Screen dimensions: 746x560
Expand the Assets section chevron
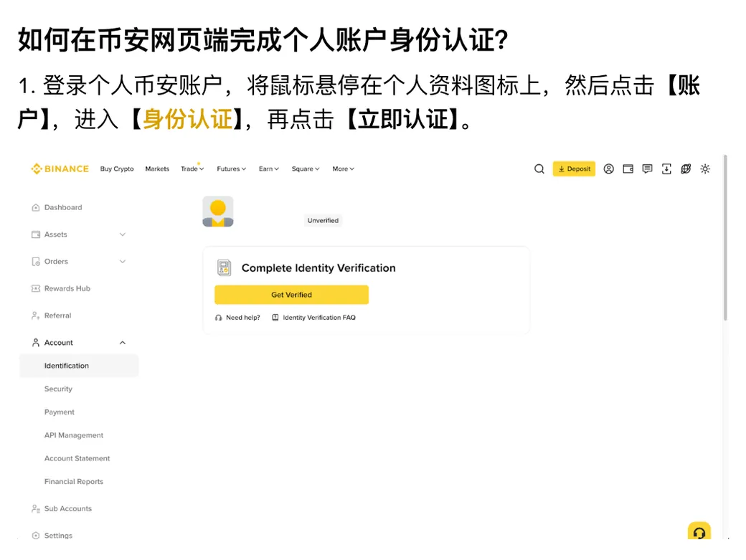coord(122,234)
